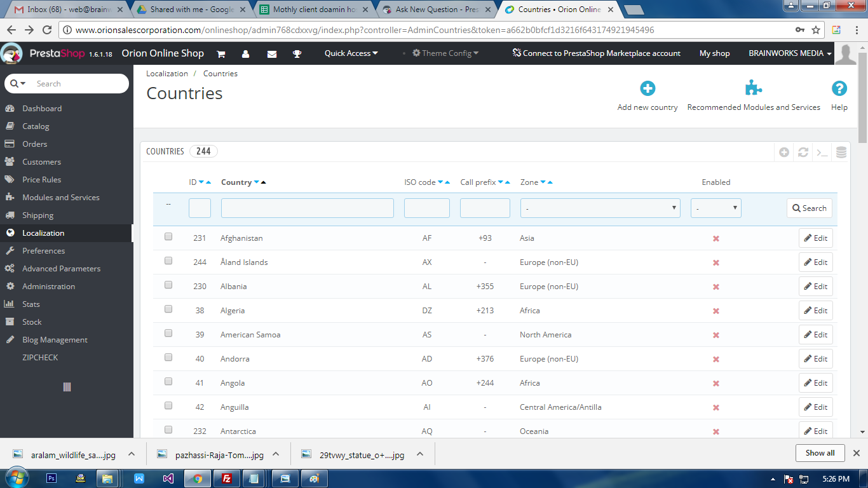Collapse the sidebar menu with bars icon
868x488 pixels.
(x=67, y=387)
